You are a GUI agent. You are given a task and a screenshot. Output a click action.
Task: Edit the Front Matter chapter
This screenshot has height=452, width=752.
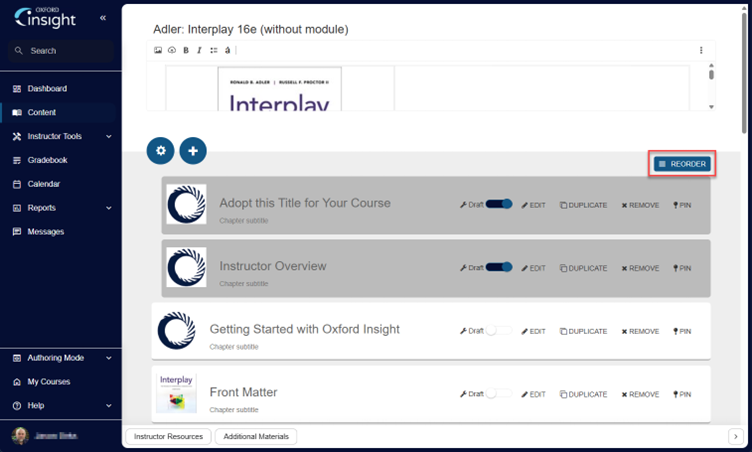tap(533, 394)
